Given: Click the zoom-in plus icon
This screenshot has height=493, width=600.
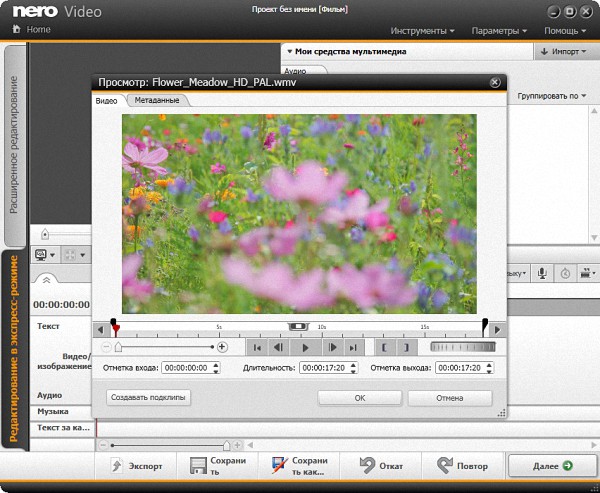Looking at the screenshot, I should pos(222,347).
